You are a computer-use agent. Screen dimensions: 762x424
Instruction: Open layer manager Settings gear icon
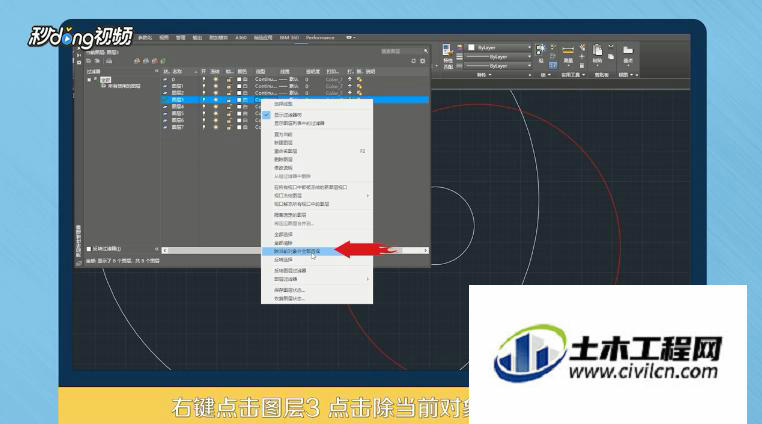coord(423,61)
